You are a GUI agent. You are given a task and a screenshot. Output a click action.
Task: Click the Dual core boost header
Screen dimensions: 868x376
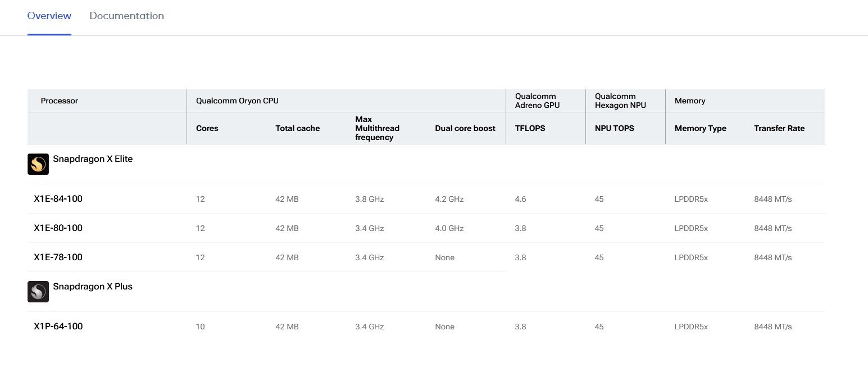[465, 128]
